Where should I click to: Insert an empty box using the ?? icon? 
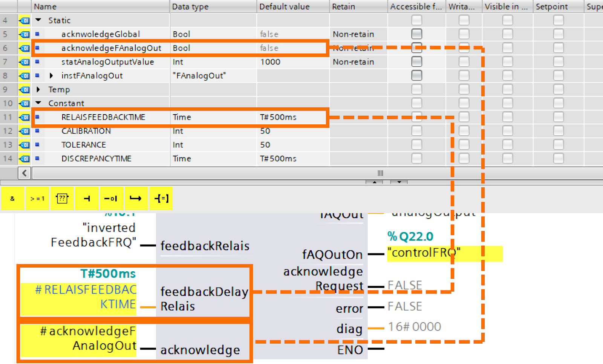tap(62, 198)
